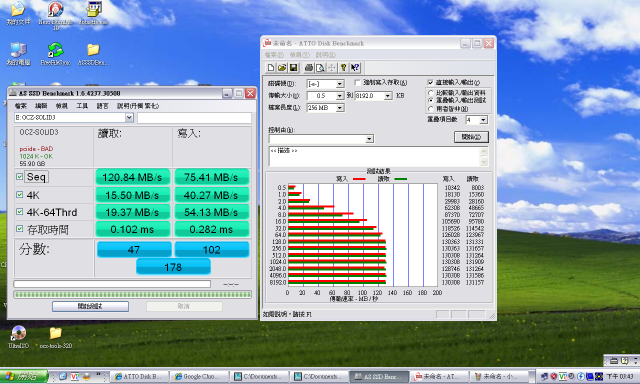Click the 開始測試 button in AS SSD

[x=90, y=306]
